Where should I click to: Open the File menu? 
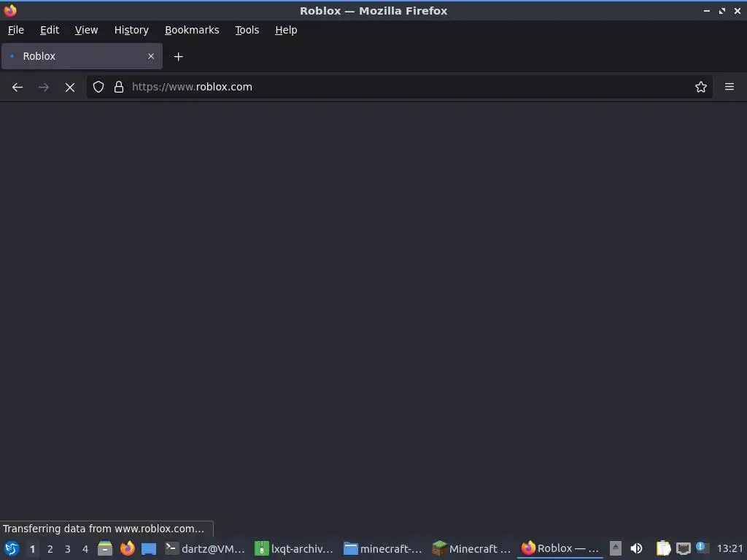16,30
